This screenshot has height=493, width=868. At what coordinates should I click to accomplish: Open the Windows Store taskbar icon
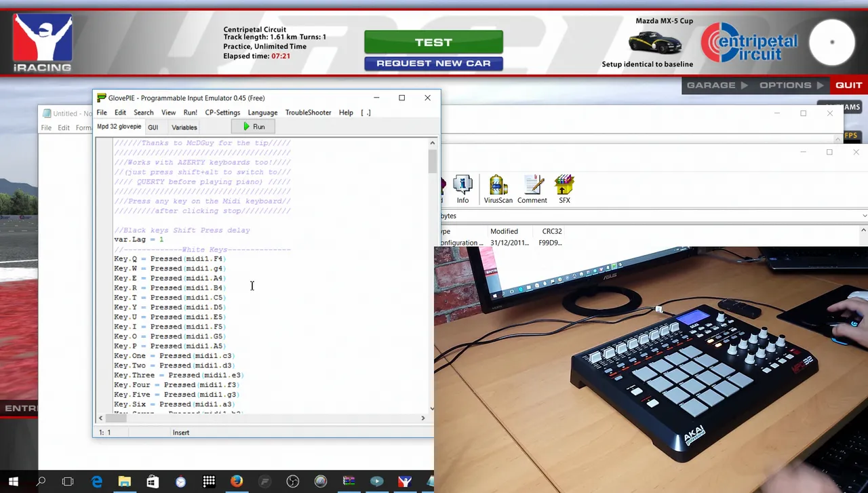153,481
